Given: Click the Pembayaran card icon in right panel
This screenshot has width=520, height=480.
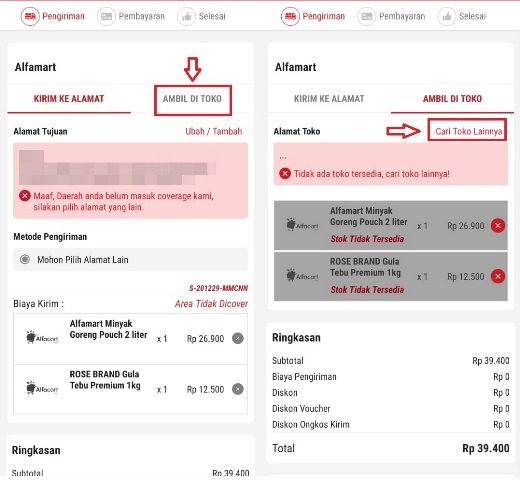Looking at the screenshot, I should [x=367, y=16].
